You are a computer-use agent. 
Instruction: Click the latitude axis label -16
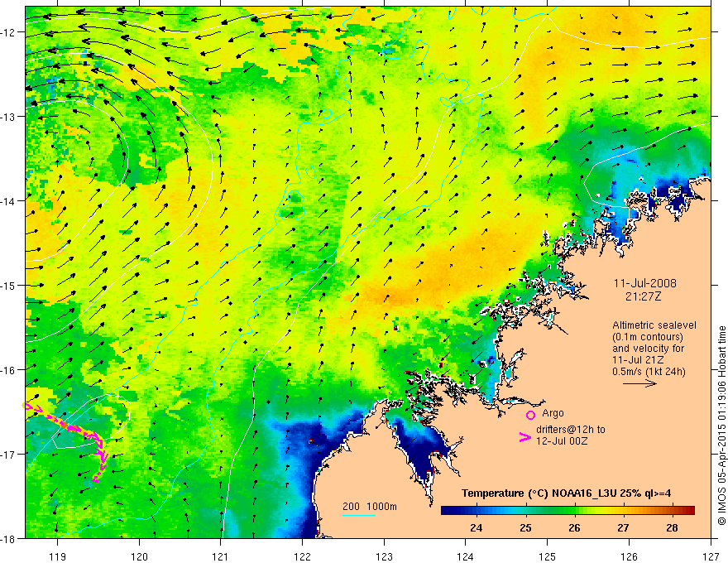9,370
